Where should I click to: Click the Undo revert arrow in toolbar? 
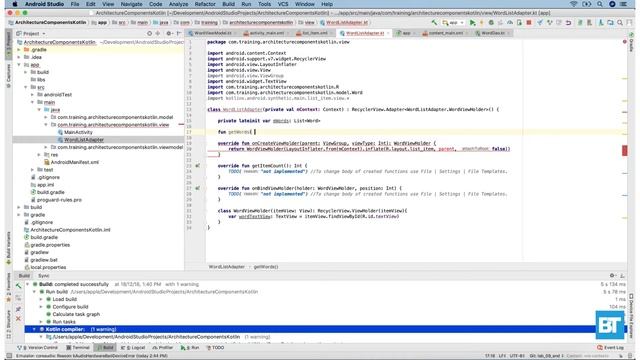click(568, 23)
